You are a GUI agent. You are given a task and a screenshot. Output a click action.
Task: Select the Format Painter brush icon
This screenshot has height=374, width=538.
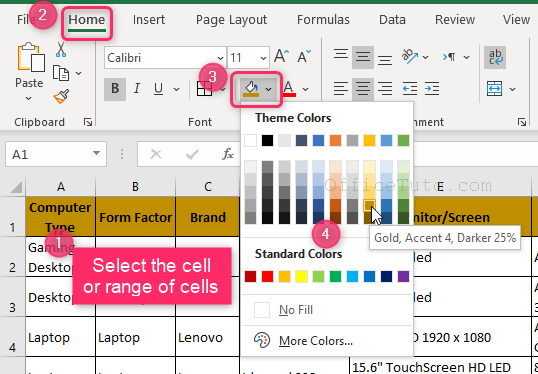pyautogui.click(x=61, y=96)
